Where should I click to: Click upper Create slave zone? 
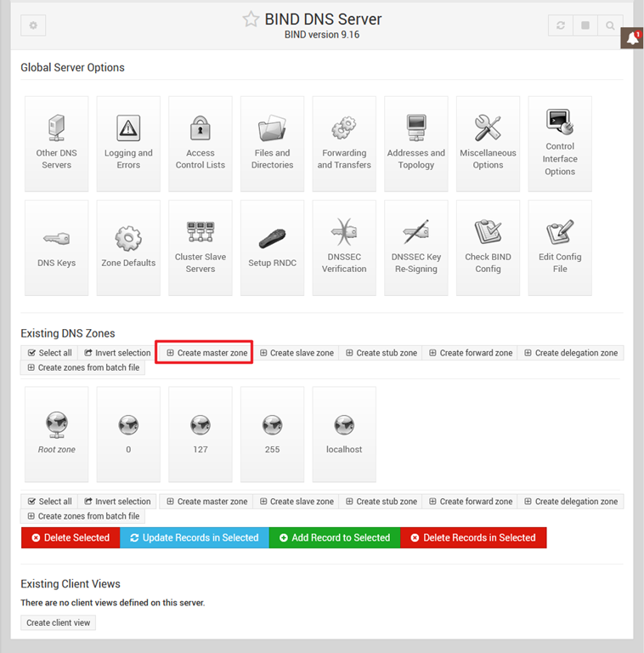tap(297, 353)
